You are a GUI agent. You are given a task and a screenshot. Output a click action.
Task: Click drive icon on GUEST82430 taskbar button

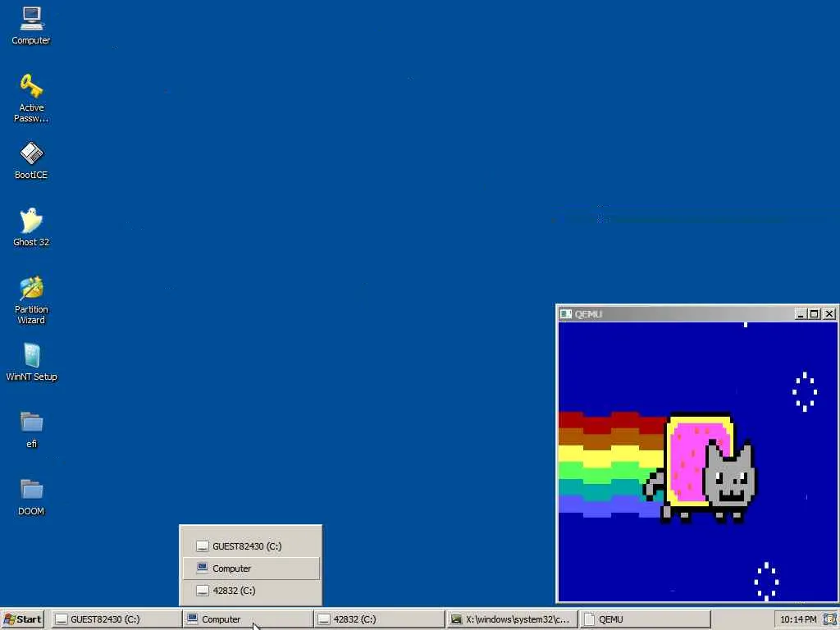click(62, 619)
